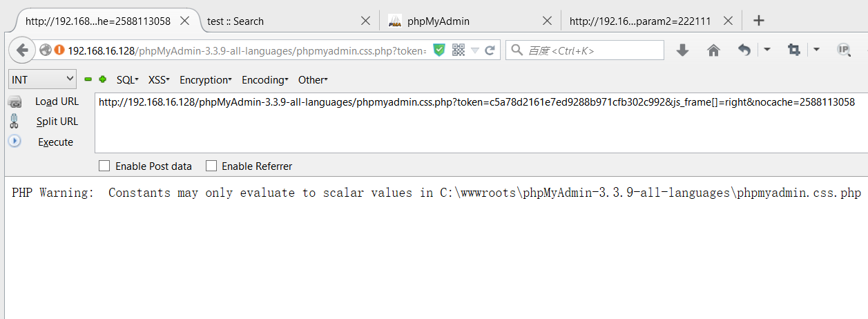Screen dimensions: 868x319
Task: Click the Load URL button
Action: pos(57,101)
